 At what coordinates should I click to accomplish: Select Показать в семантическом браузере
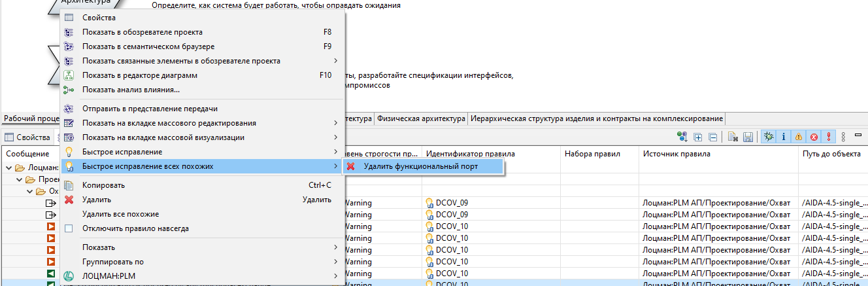pyautogui.click(x=148, y=46)
